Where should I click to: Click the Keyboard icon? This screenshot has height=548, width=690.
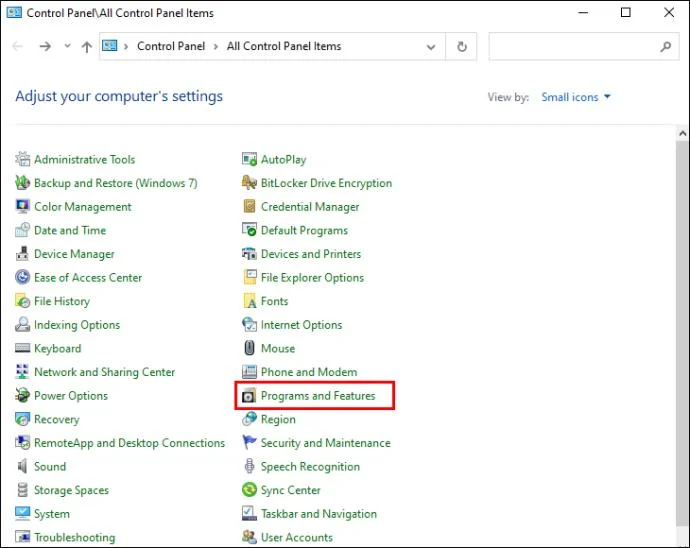tap(22, 348)
